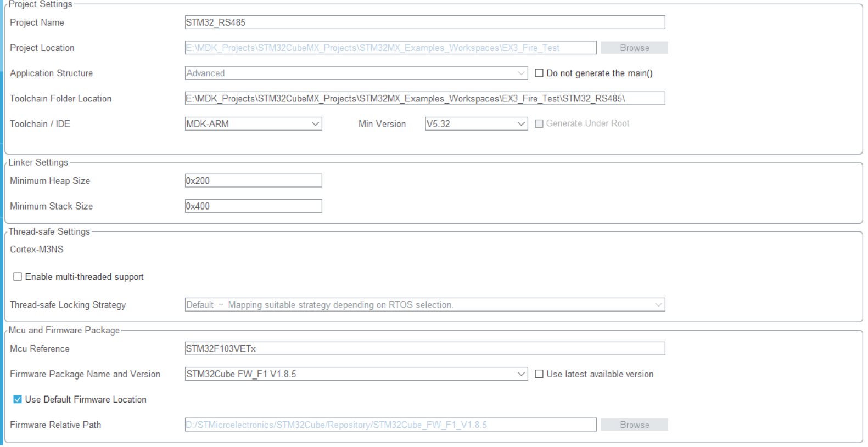Click the Minimum Stack Size label
Image resolution: width=868 pixels, height=447 pixels.
click(x=51, y=206)
